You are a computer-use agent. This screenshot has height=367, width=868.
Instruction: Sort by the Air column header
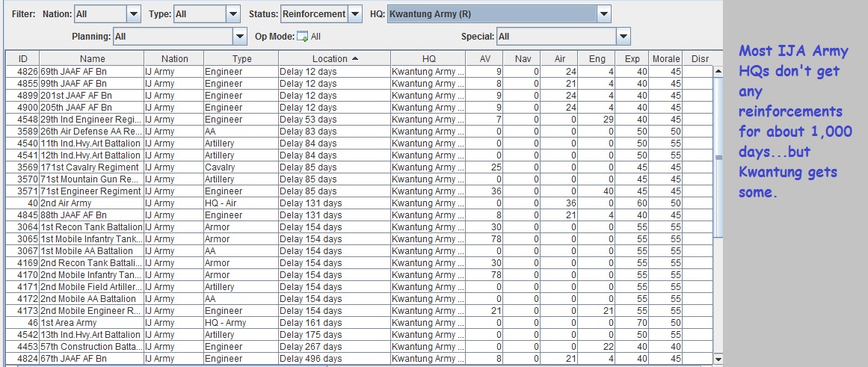559,59
